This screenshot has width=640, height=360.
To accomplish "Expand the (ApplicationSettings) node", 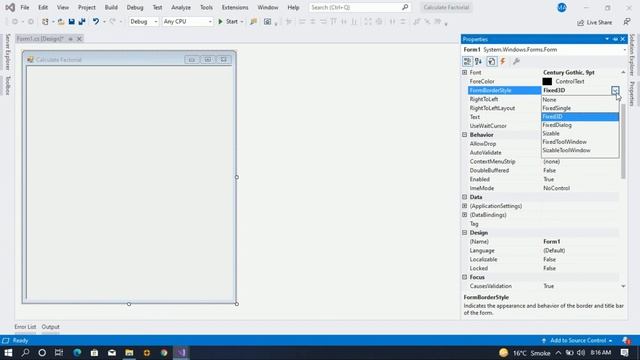I will (464, 206).
